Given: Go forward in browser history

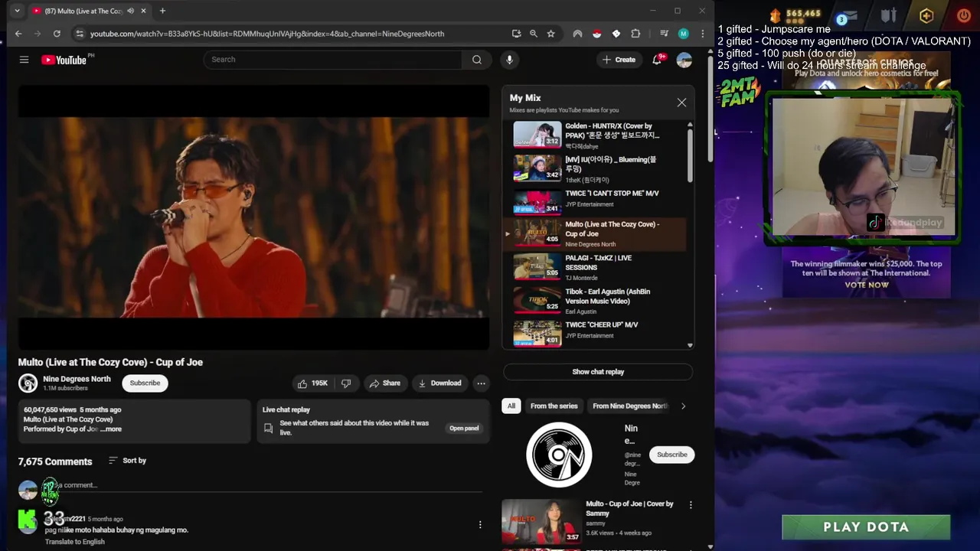Looking at the screenshot, I should coord(38,34).
